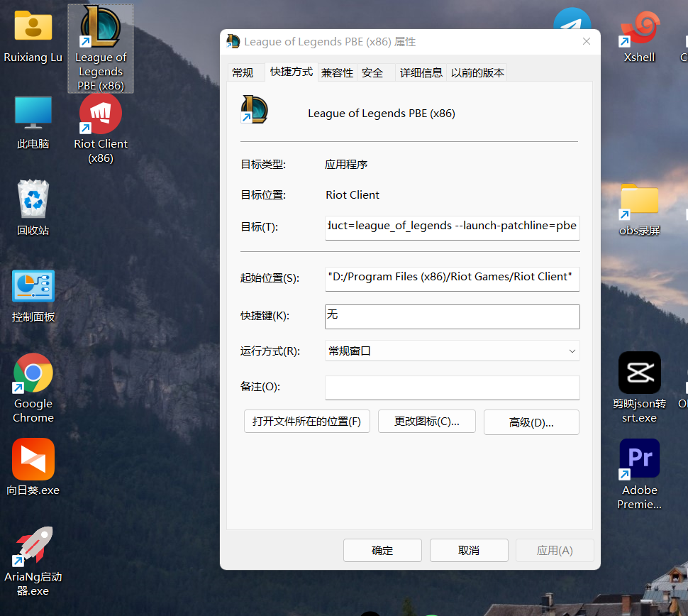Viewport: 688px width, 616px height.
Task: Close the properties dialog
Action: click(586, 41)
